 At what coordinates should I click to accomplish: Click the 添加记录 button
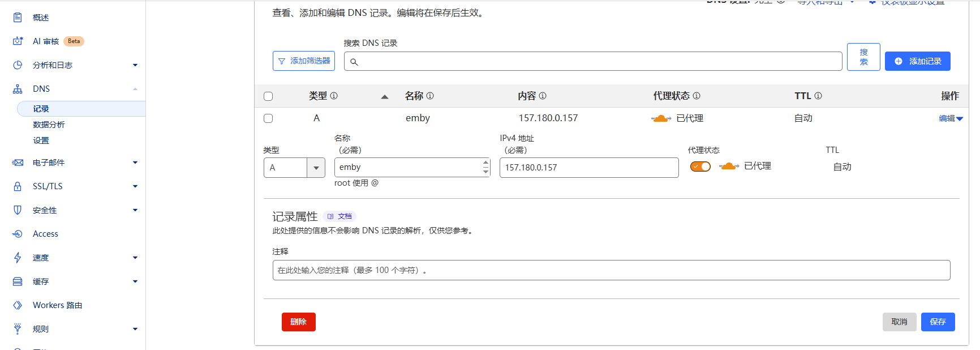point(917,61)
